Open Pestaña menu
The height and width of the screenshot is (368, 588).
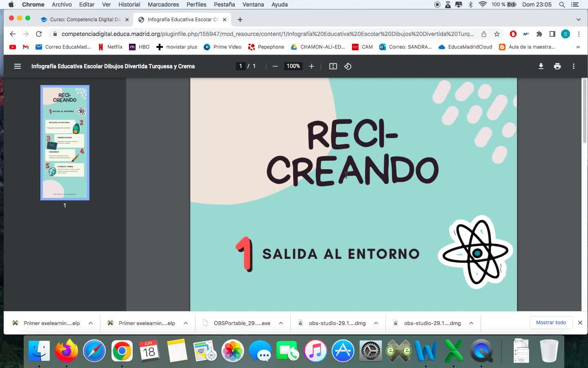225,4
